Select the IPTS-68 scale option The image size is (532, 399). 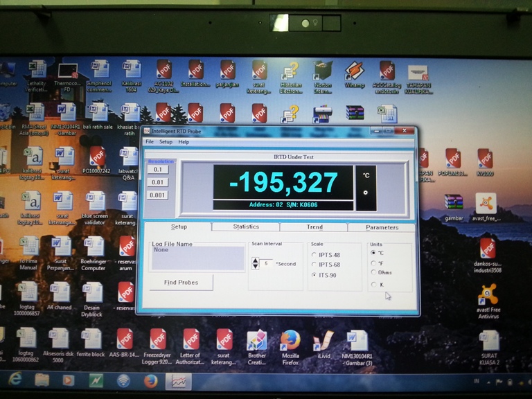point(314,265)
